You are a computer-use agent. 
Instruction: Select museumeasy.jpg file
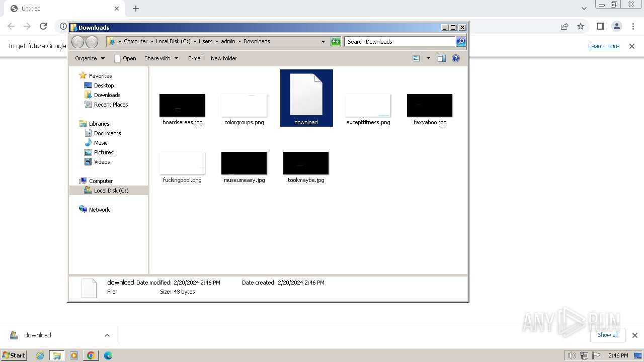click(x=244, y=167)
